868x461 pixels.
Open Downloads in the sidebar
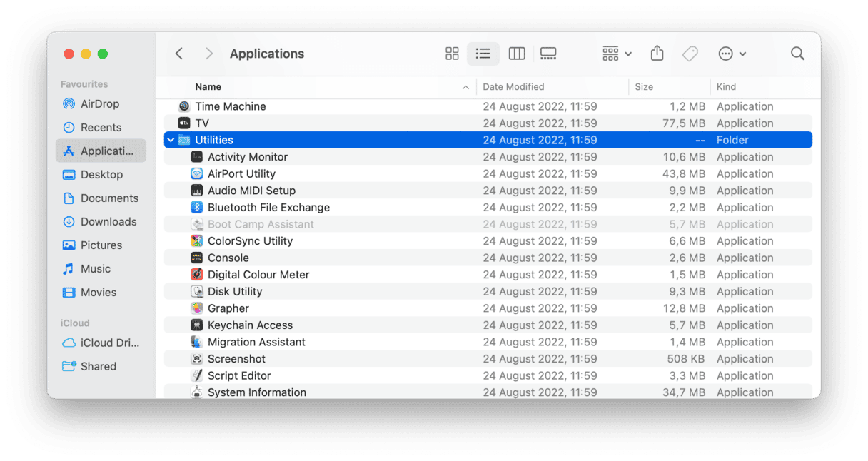pyautogui.click(x=108, y=222)
